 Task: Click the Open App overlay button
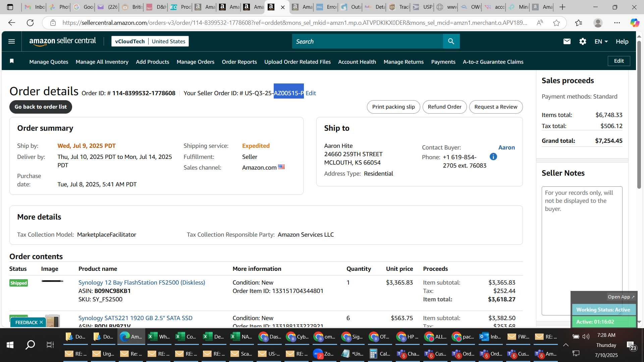[x=621, y=297]
